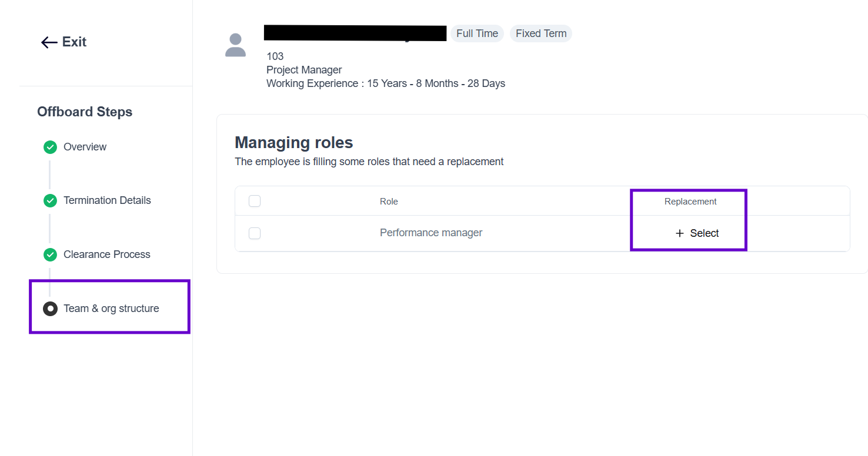Viewport: 868px width, 456px height.
Task: Click the Performance manager role name
Action: click(x=431, y=233)
